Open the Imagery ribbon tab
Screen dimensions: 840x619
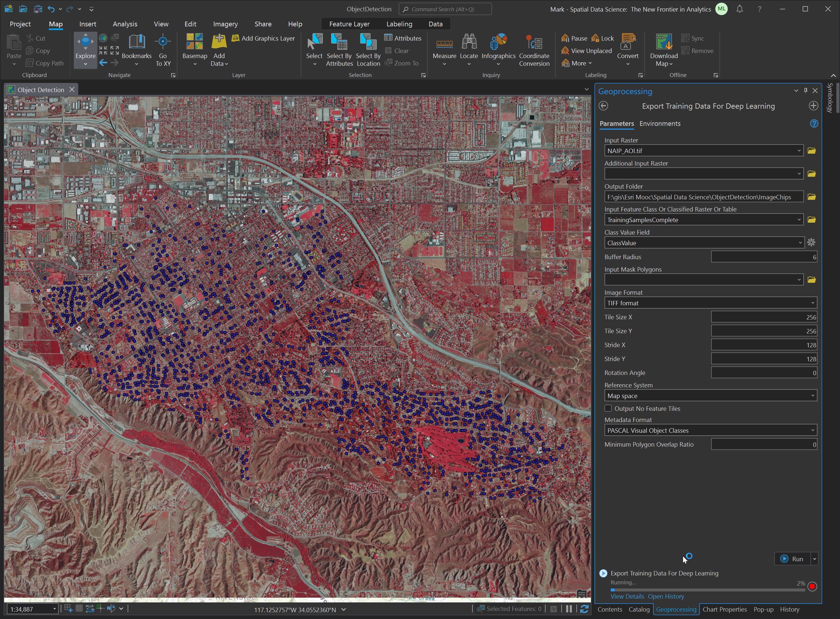[x=225, y=24]
